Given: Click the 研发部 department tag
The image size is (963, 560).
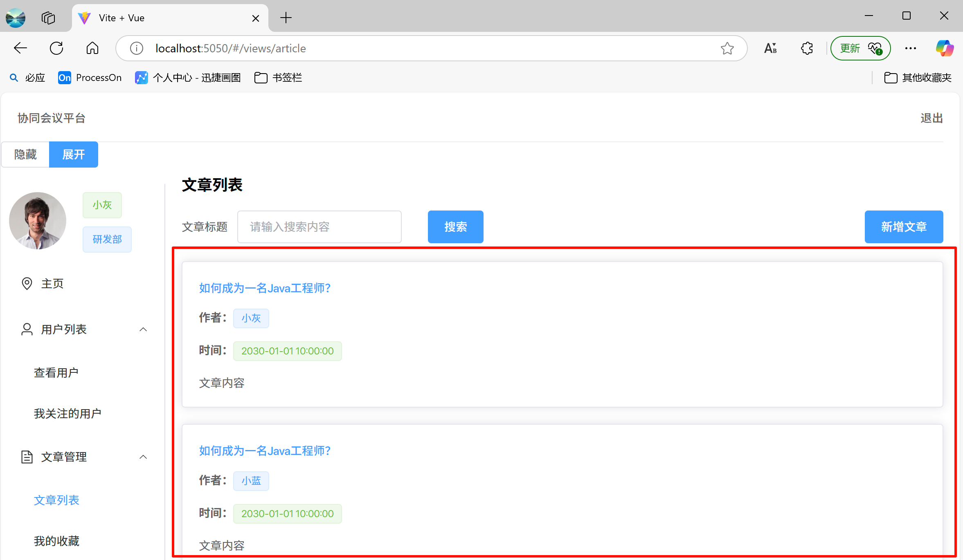Looking at the screenshot, I should coord(107,240).
